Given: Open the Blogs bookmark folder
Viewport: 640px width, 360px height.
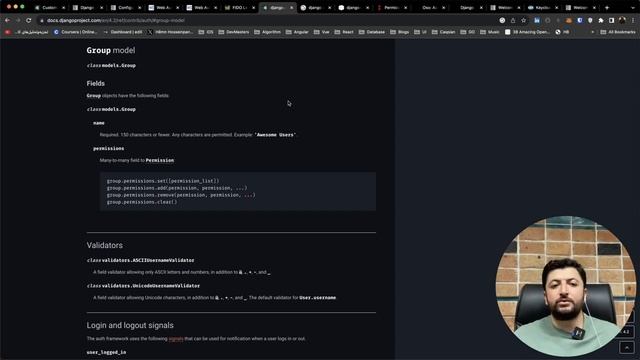Looking at the screenshot, I should pos(399,32).
